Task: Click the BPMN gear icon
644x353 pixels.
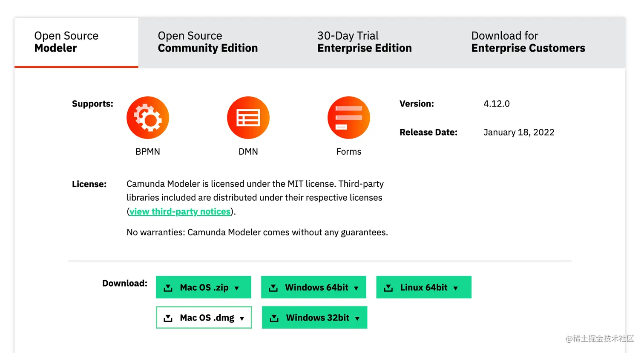Action: click(x=148, y=118)
